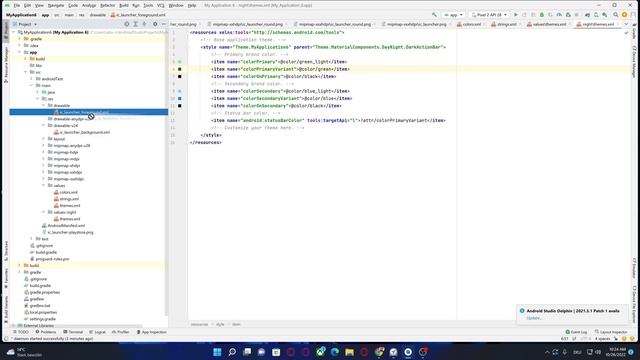Click 'drawable' breadcrumb in navigation bar
The width and height of the screenshot is (640, 360).
(x=98, y=15)
